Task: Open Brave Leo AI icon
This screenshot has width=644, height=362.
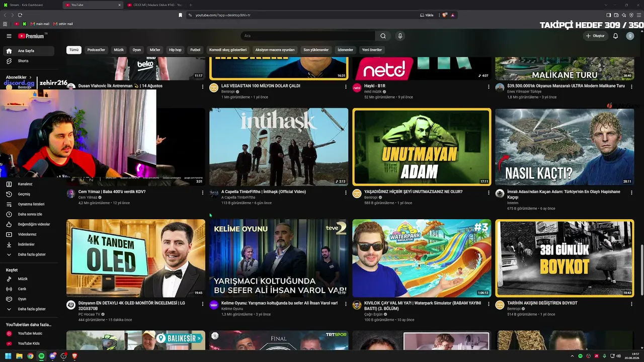Action: click(624, 15)
